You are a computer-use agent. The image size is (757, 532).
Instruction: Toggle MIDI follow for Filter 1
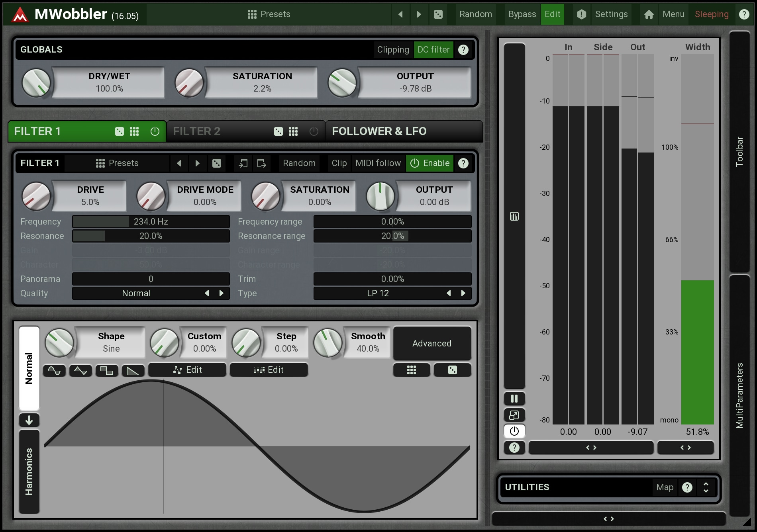pyautogui.click(x=378, y=163)
